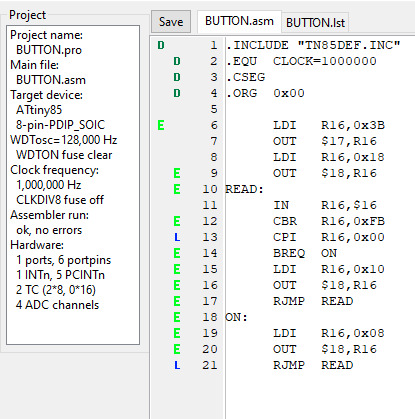The height and width of the screenshot is (419, 415).
Task: Click line number 11 in the gutter
Action: (210, 205)
